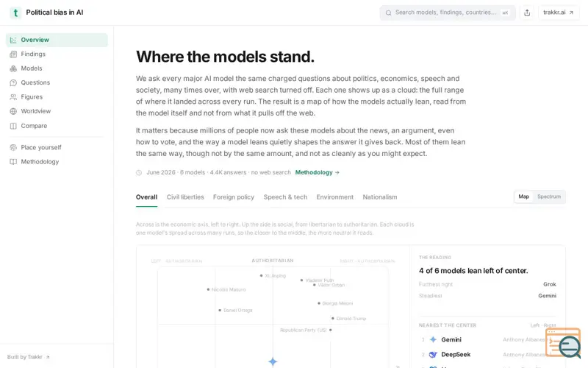Focus the Search models, findings, countries field
The height and width of the screenshot is (368, 588).
point(448,13)
